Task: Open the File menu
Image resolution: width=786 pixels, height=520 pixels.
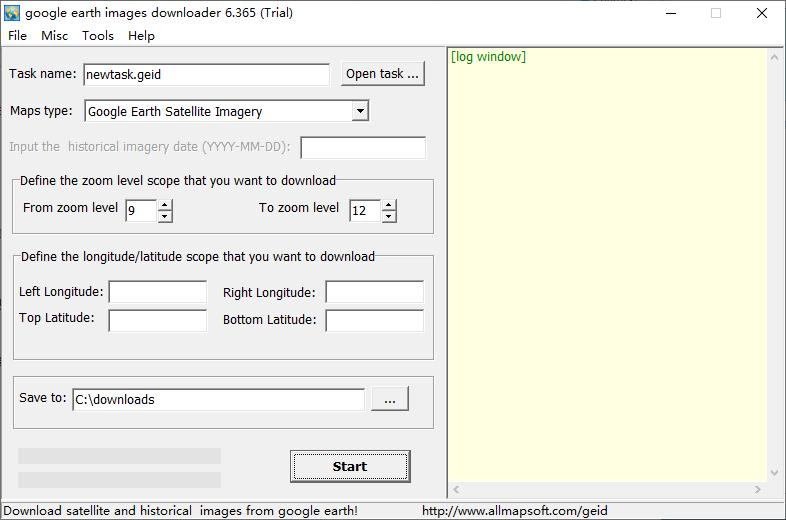Action: point(18,36)
